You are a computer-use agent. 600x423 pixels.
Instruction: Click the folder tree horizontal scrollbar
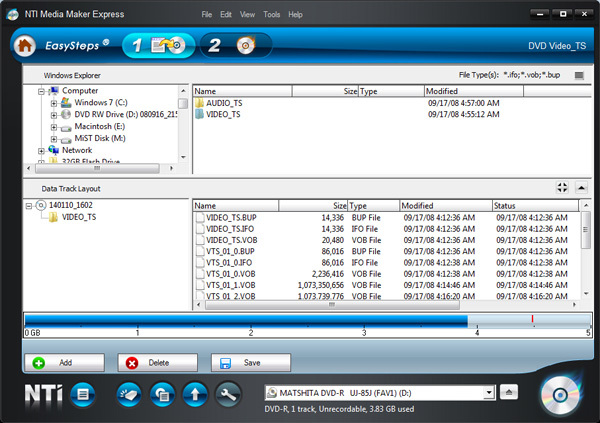[x=97, y=168]
